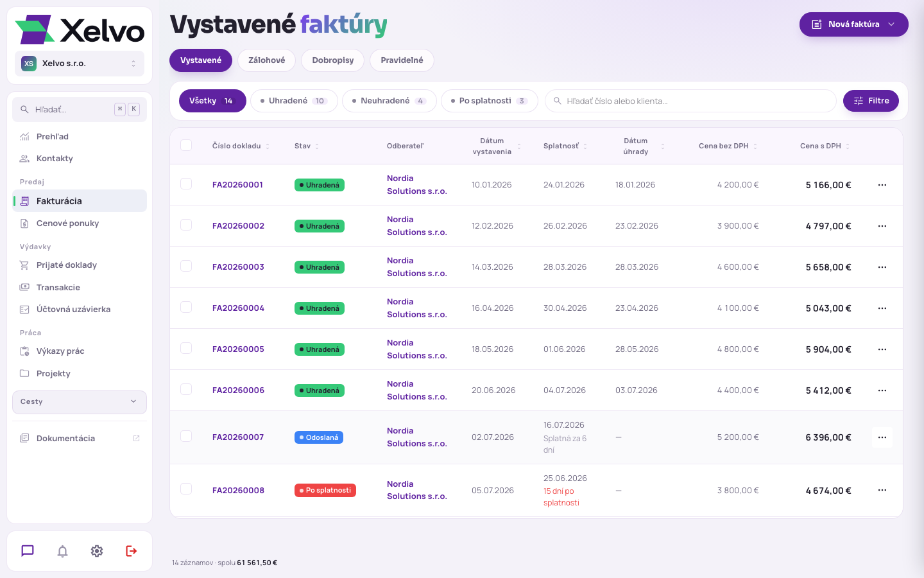Open actions menu for FA20260006

click(x=882, y=390)
